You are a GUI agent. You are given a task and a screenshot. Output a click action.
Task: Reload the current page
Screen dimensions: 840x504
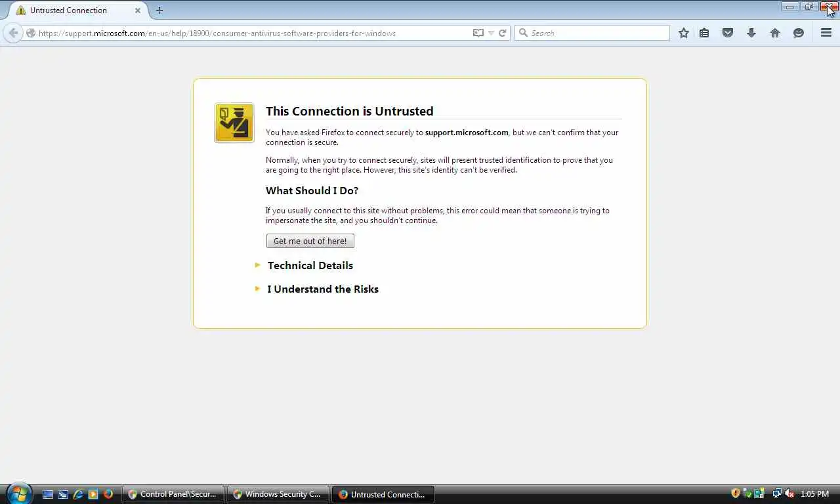pyautogui.click(x=503, y=33)
